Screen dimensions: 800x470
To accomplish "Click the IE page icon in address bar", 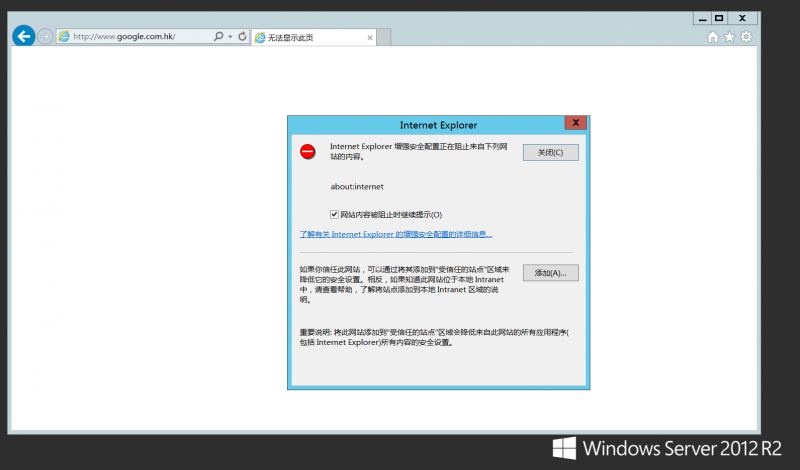I will [64, 36].
